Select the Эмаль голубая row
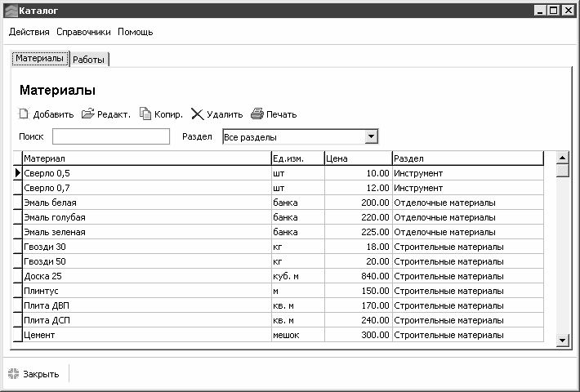The width and height of the screenshot is (580, 392). [147, 217]
